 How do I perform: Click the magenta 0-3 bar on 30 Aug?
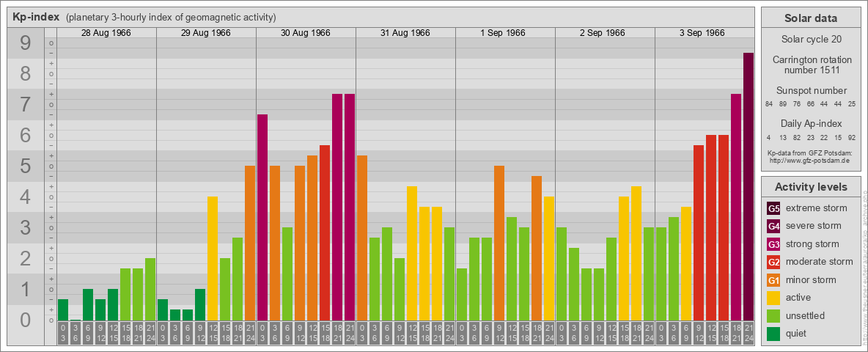262,218
